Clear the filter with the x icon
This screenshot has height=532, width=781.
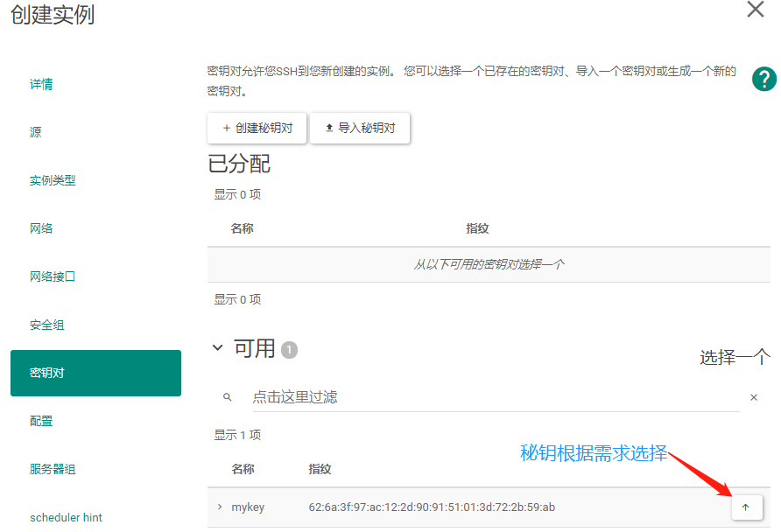point(754,397)
